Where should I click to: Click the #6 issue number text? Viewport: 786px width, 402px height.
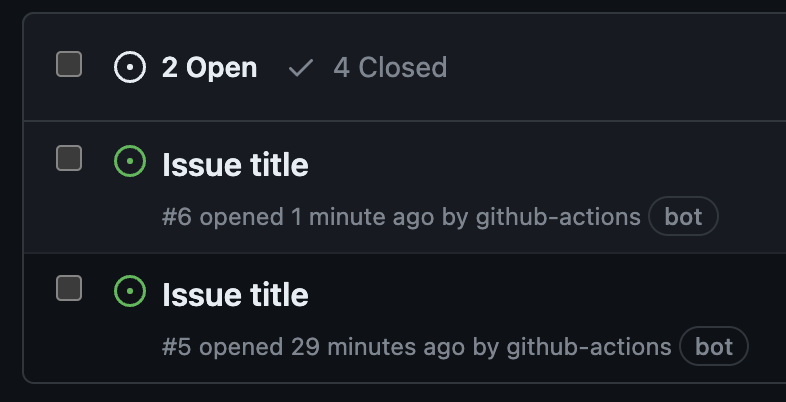coord(177,217)
